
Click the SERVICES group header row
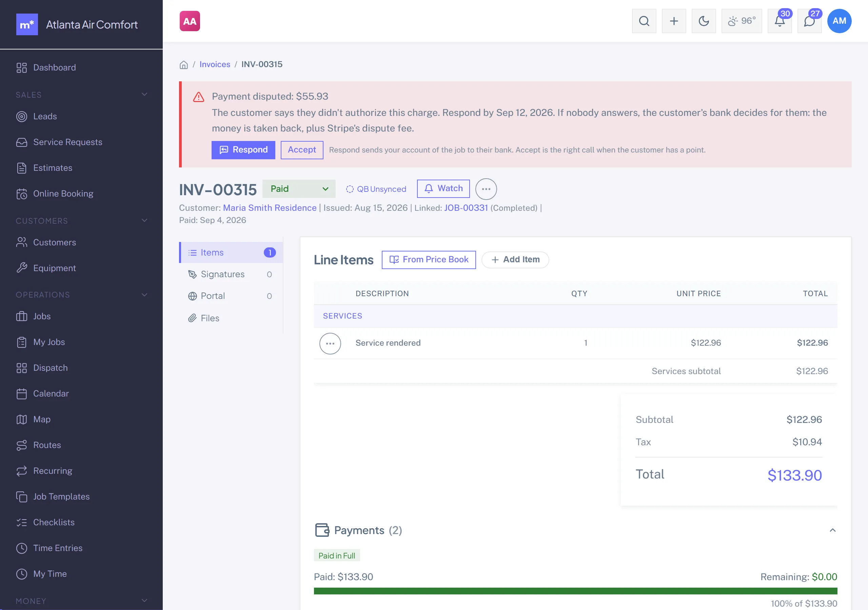575,316
